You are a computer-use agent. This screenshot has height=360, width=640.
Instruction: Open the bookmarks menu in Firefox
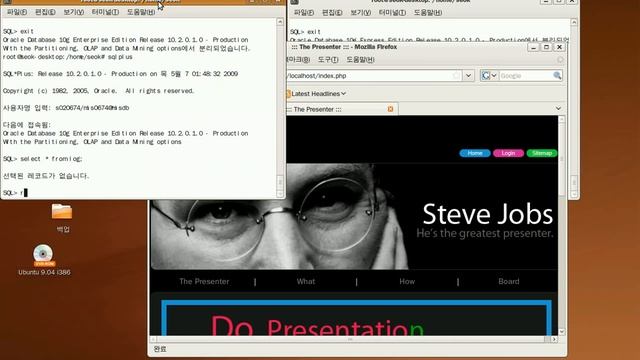298,60
